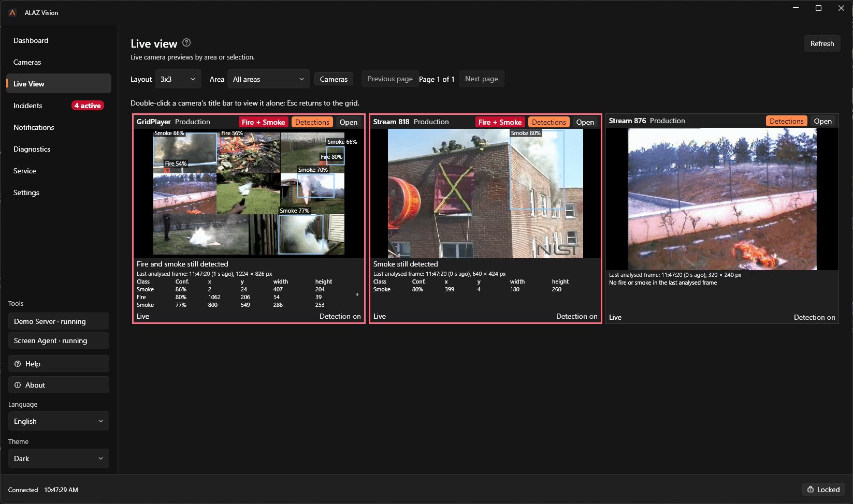Go to the Previous page
The width and height of the screenshot is (853, 504).
point(390,79)
